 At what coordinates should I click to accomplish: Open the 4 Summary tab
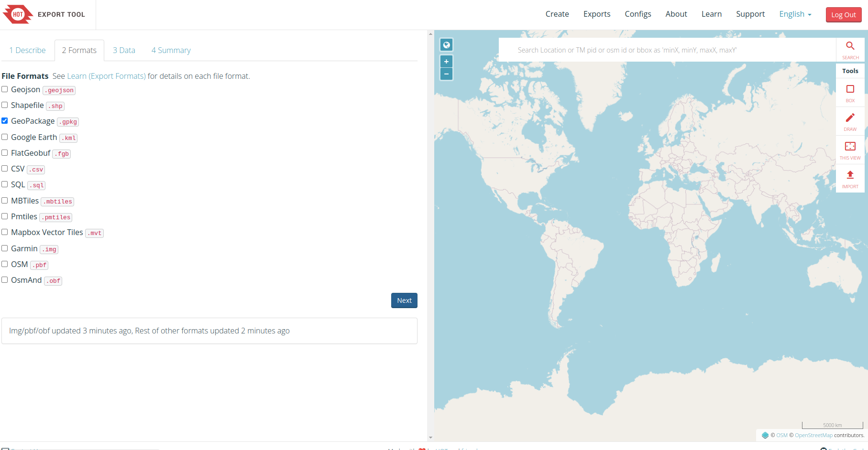[171, 50]
